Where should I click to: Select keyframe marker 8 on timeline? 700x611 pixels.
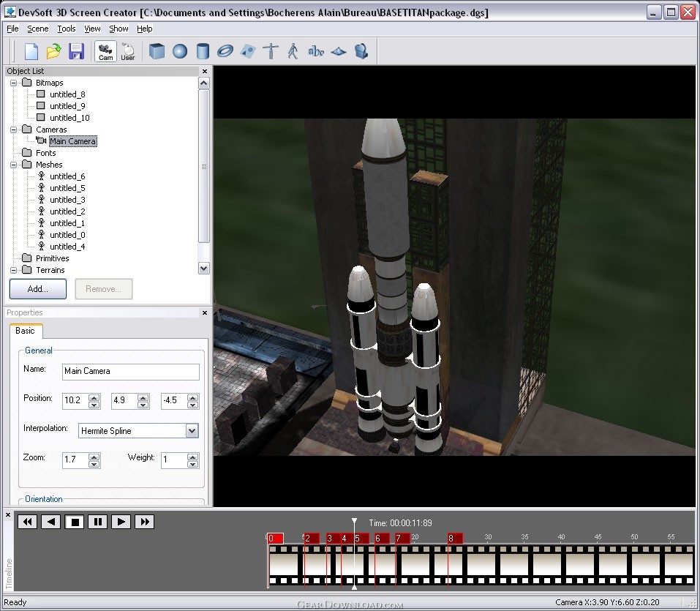[456, 539]
